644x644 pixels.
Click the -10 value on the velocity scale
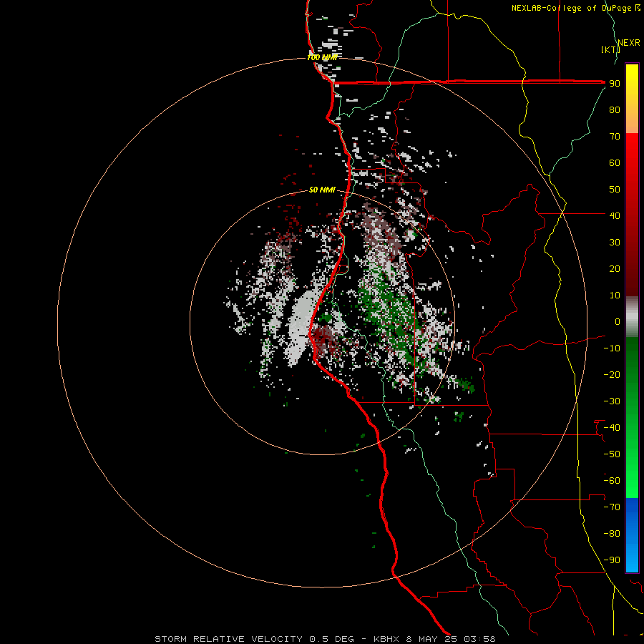(x=612, y=348)
